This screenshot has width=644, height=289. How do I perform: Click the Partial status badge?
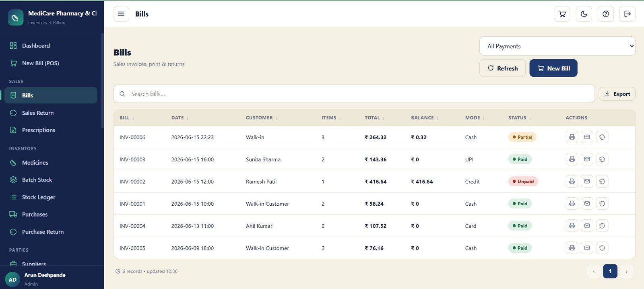point(522,137)
